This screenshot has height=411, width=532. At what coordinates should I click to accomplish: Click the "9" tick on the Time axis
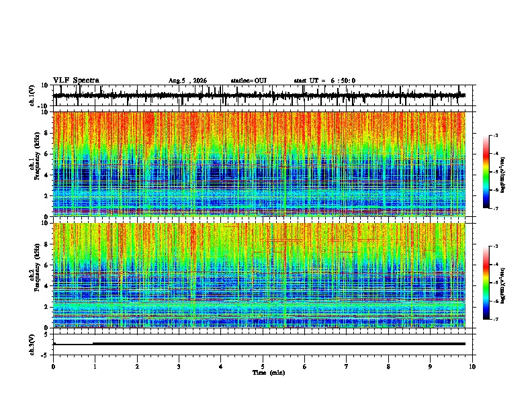click(x=430, y=367)
